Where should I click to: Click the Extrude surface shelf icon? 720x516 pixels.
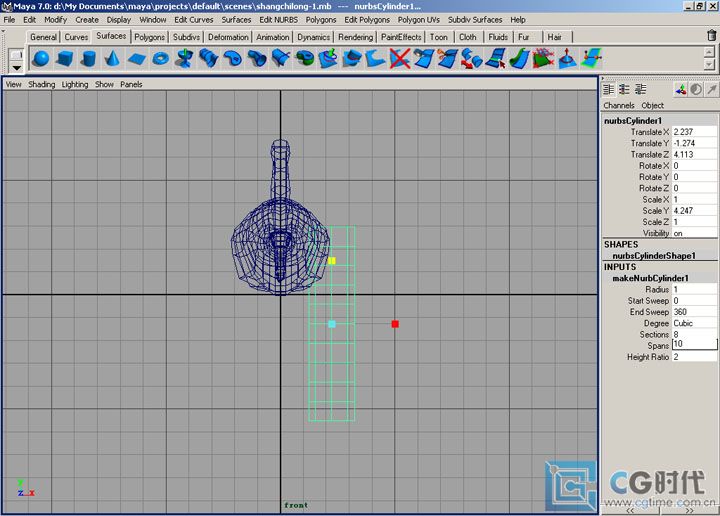point(256,59)
